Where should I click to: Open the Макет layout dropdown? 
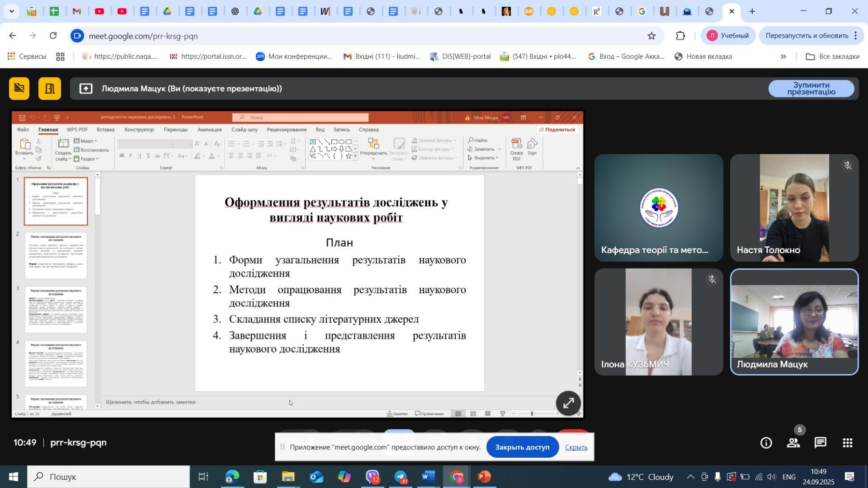pyautogui.click(x=86, y=141)
